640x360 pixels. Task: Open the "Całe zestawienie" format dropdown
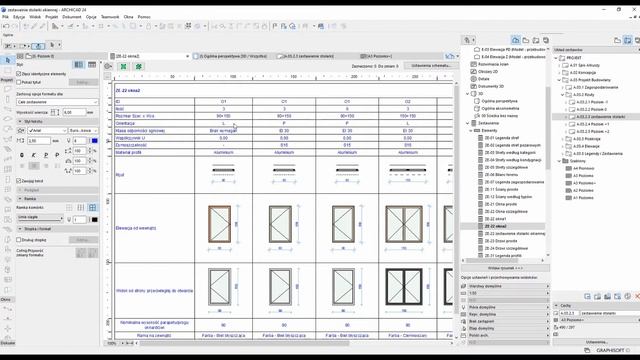point(57,102)
